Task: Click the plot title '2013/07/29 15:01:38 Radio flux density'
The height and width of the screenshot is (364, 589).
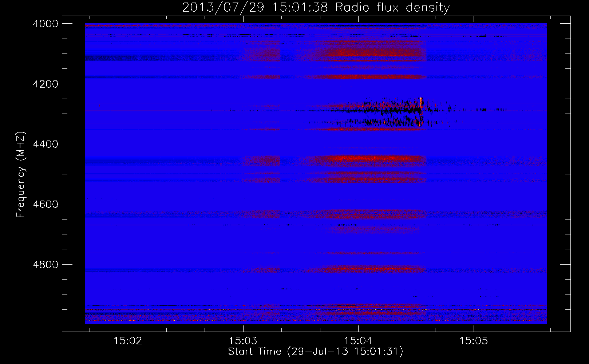Action: [x=316, y=7]
